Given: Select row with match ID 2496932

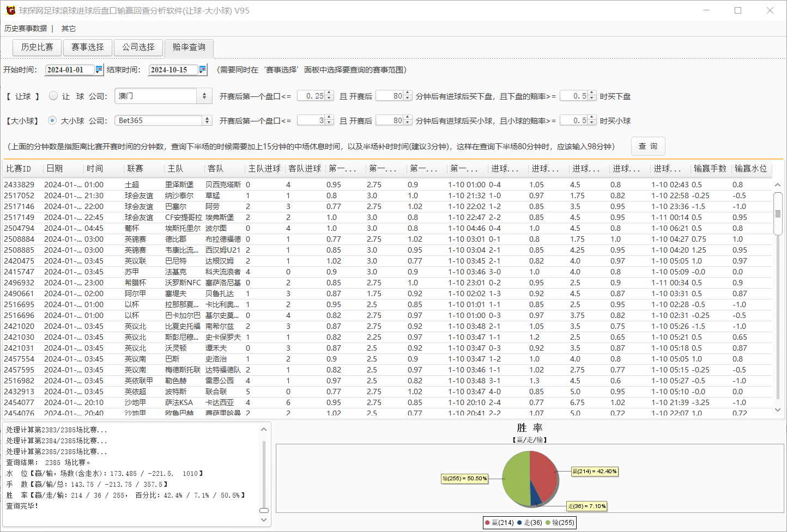Looking at the screenshot, I should tap(388, 283).
